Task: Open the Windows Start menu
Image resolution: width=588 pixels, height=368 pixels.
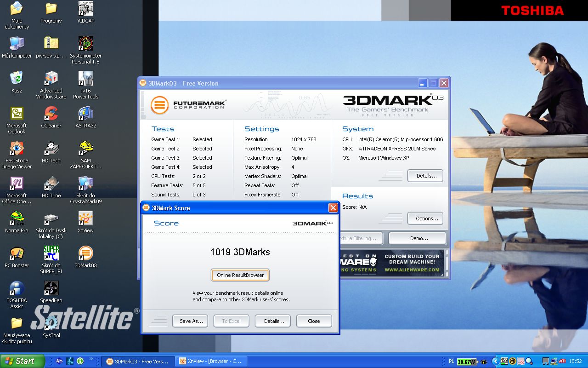Action: coord(22,361)
